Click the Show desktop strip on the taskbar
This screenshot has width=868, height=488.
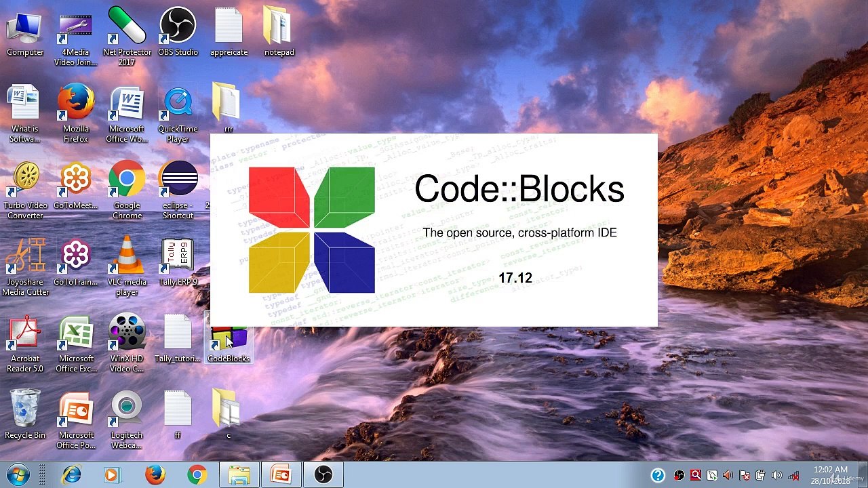point(862,475)
